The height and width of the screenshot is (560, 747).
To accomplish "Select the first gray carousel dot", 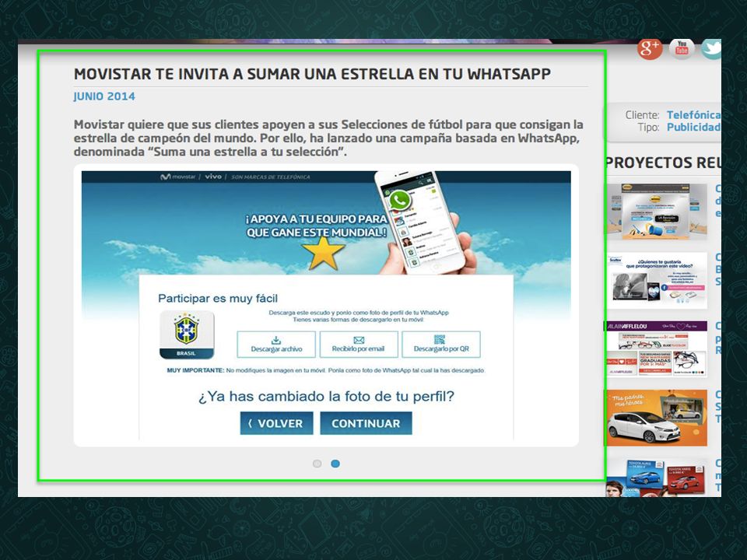I will (317, 464).
